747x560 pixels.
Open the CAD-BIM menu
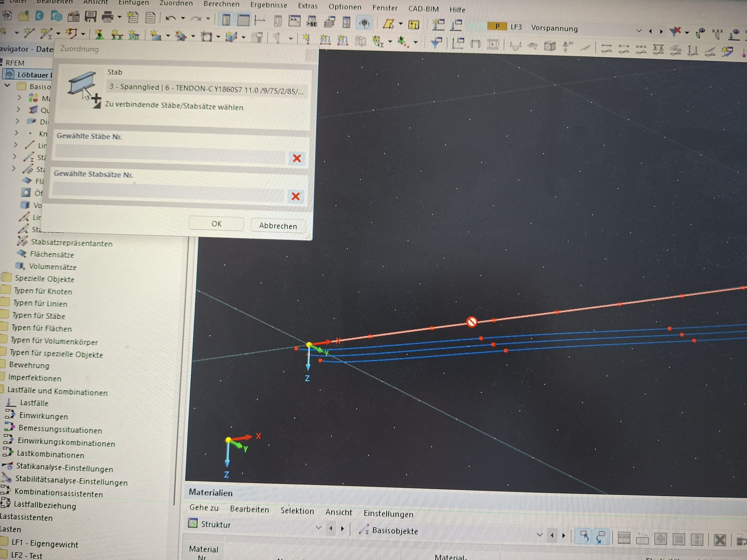423,9
